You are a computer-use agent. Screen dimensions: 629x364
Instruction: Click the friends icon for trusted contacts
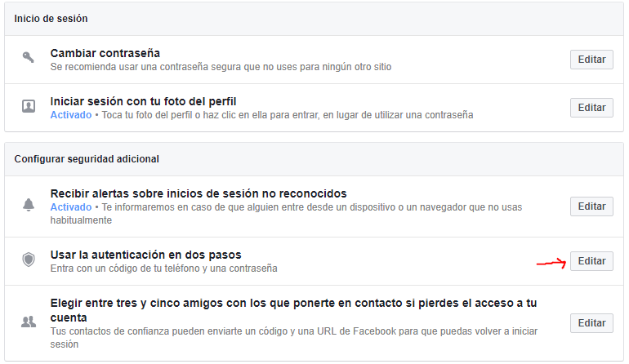pyautogui.click(x=29, y=322)
